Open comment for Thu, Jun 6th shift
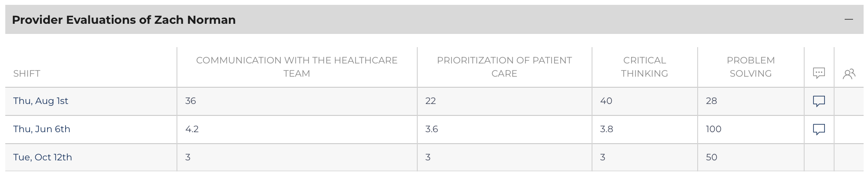868x178 pixels. coord(819,130)
